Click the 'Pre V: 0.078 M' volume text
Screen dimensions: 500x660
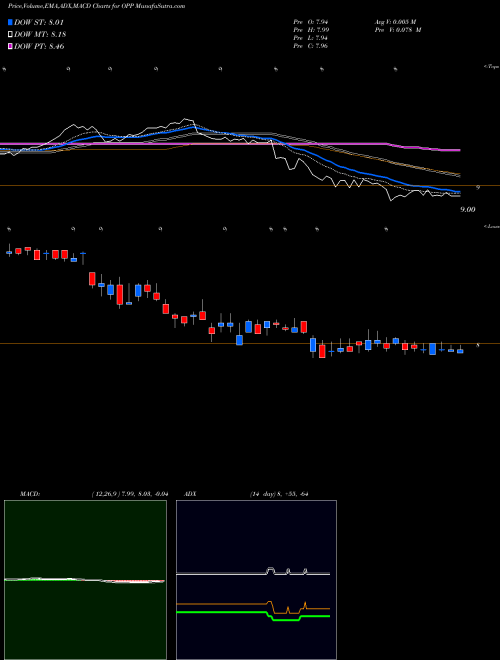click(400, 30)
